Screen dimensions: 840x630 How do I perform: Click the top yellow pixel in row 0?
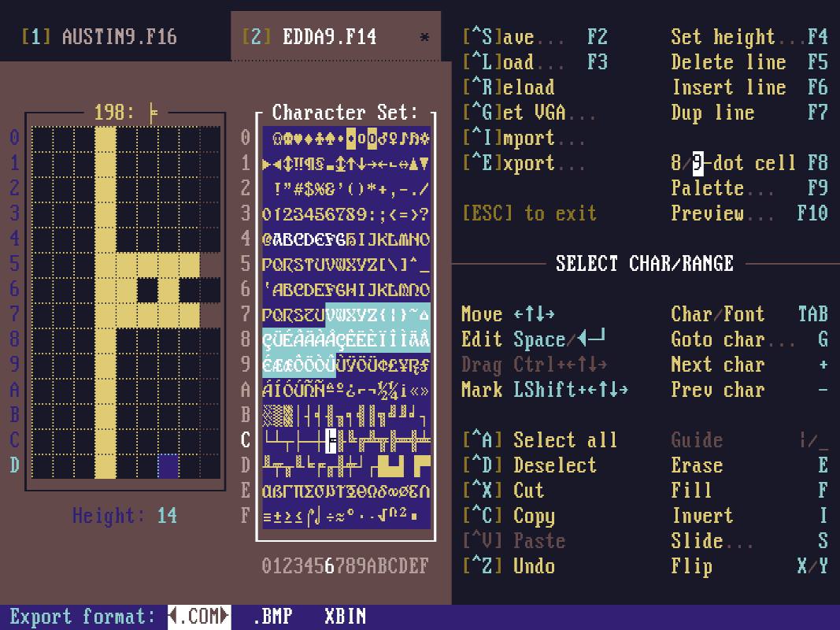click(105, 139)
